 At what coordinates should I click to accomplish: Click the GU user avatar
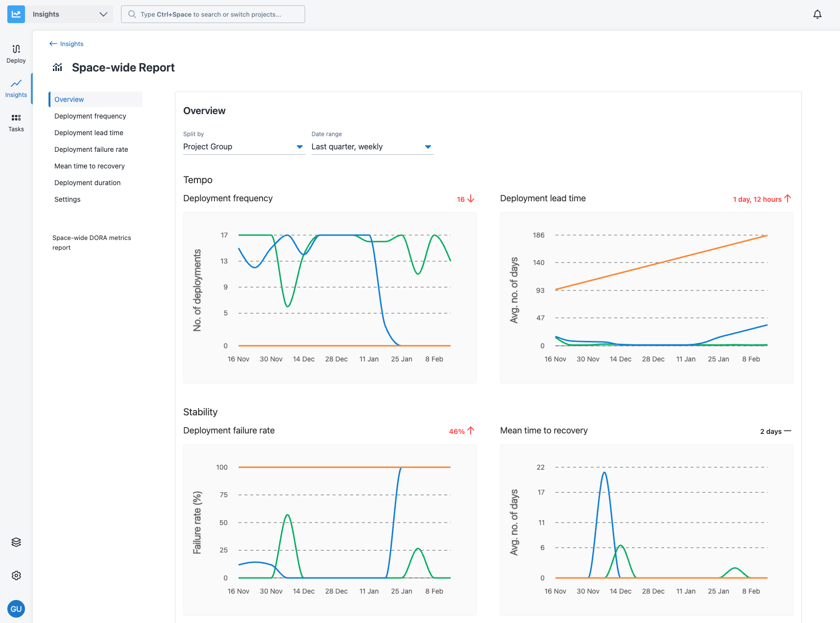[x=16, y=608]
